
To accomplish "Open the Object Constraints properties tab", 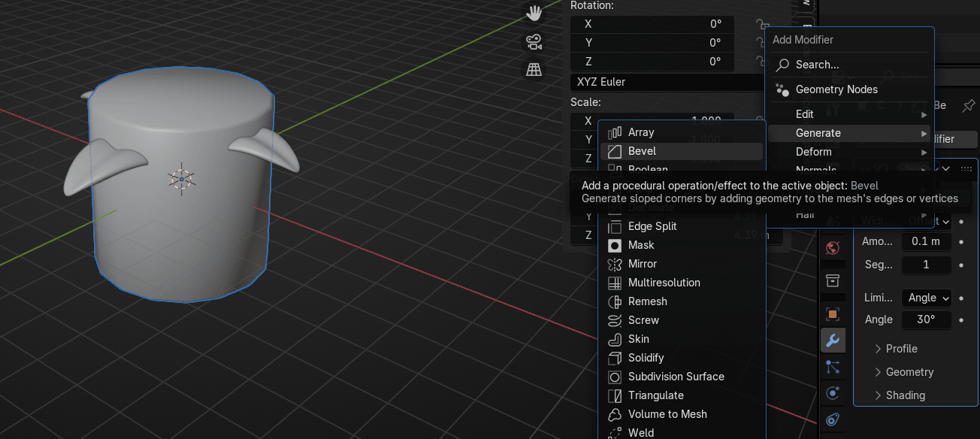I will pyautogui.click(x=833, y=419).
